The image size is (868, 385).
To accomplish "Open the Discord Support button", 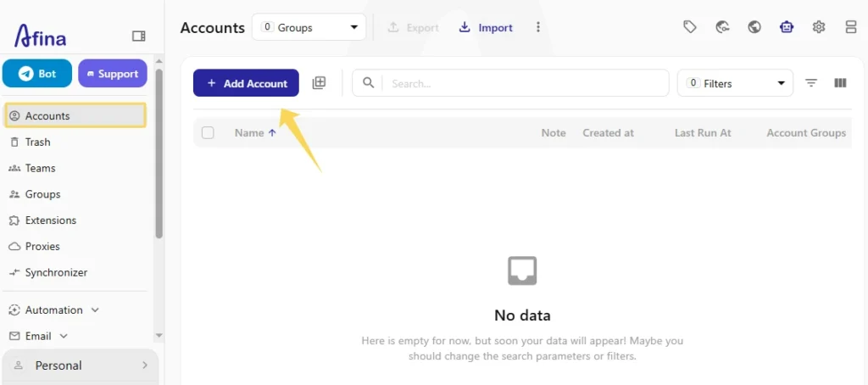I will click(x=113, y=74).
